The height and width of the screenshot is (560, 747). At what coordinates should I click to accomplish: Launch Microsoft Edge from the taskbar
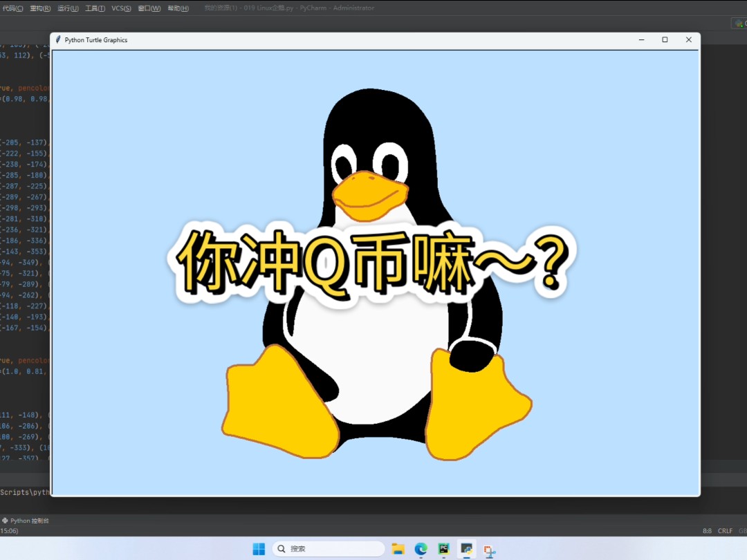[x=421, y=548]
